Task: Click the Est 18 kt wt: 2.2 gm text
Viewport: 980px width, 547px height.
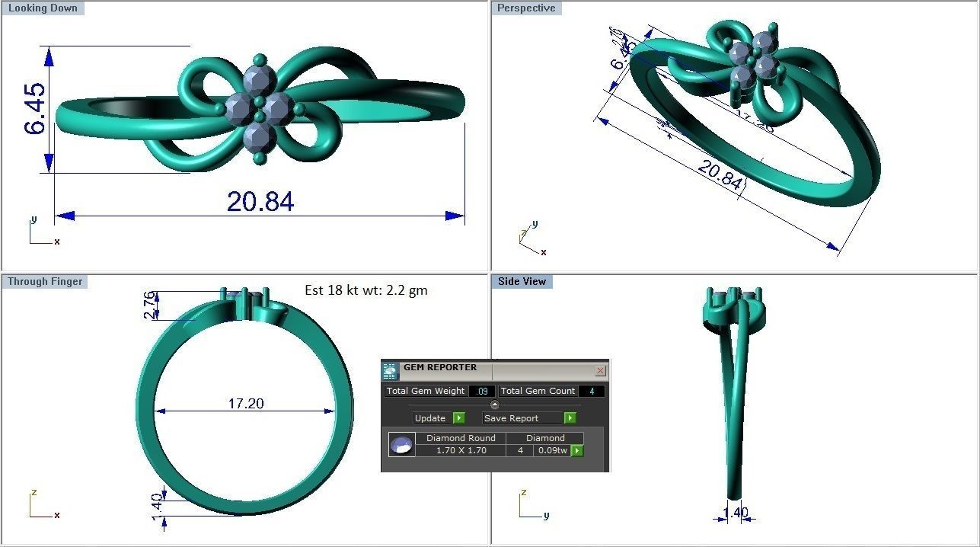Action: tap(366, 289)
